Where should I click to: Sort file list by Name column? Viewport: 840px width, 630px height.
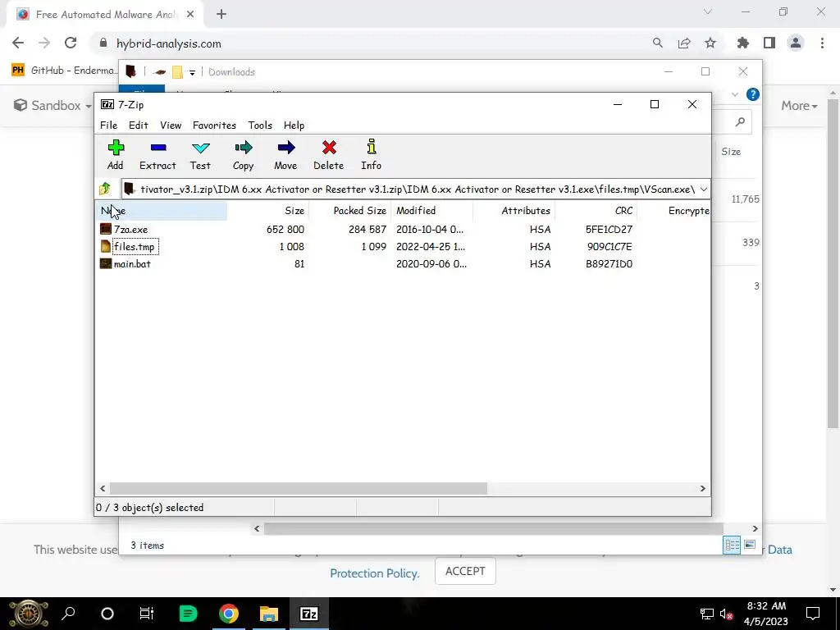pyautogui.click(x=162, y=211)
